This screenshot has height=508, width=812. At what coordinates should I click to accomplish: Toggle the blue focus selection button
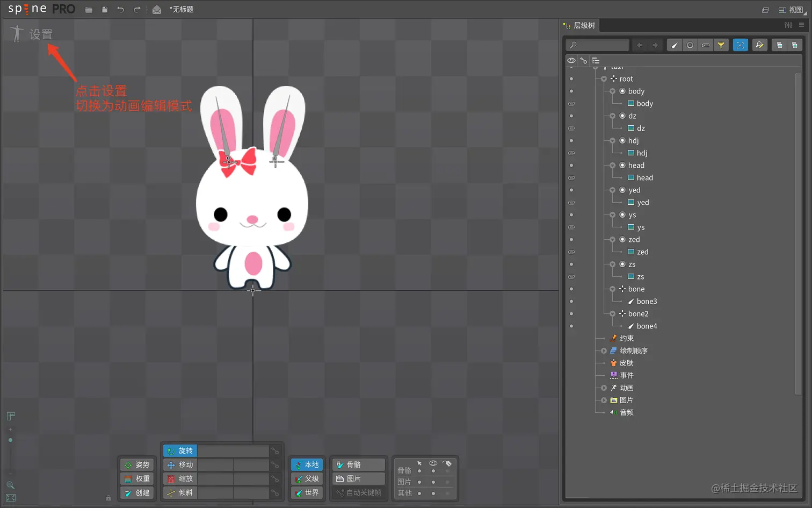pyautogui.click(x=741, y=45)
